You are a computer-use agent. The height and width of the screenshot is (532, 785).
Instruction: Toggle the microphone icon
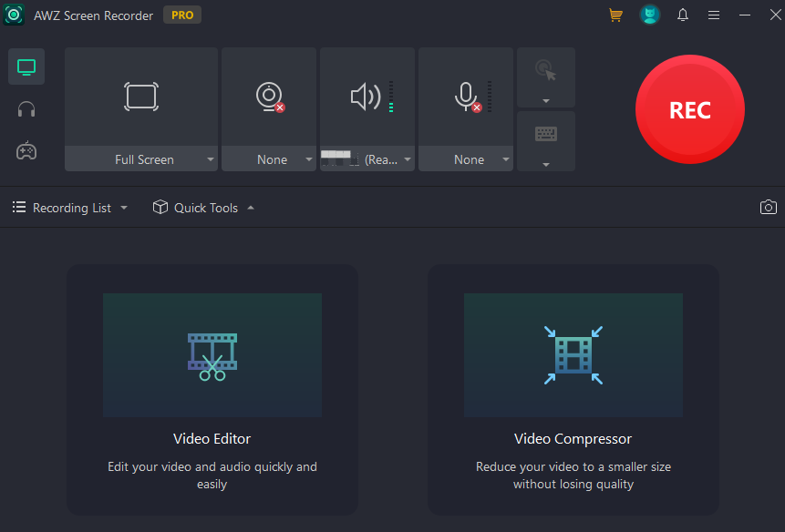coord(467,97)
